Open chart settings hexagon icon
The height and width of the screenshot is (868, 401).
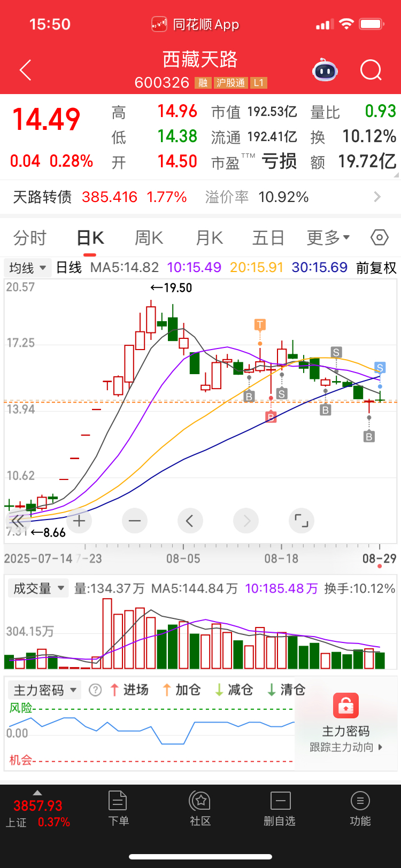click(x=379, y=237)
